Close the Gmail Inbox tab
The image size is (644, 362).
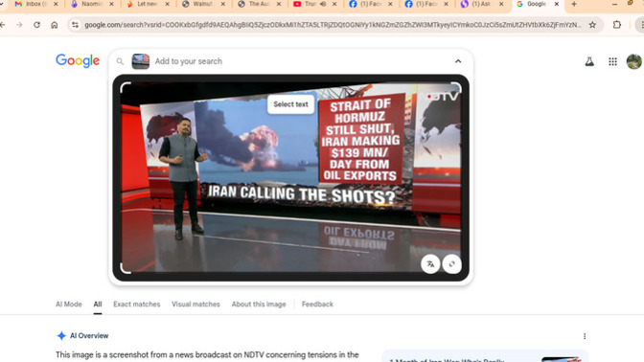[x=56, y=4]
